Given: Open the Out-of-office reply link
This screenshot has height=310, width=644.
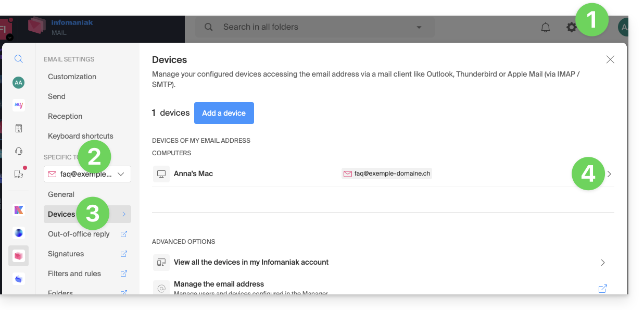Looking at the screenshot, I should 79,234.
